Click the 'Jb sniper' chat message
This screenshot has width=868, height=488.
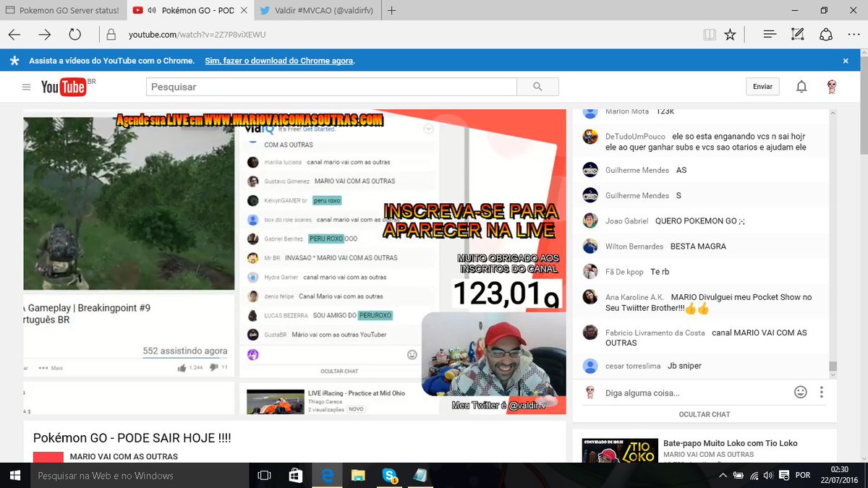click(x=684, y=366)
